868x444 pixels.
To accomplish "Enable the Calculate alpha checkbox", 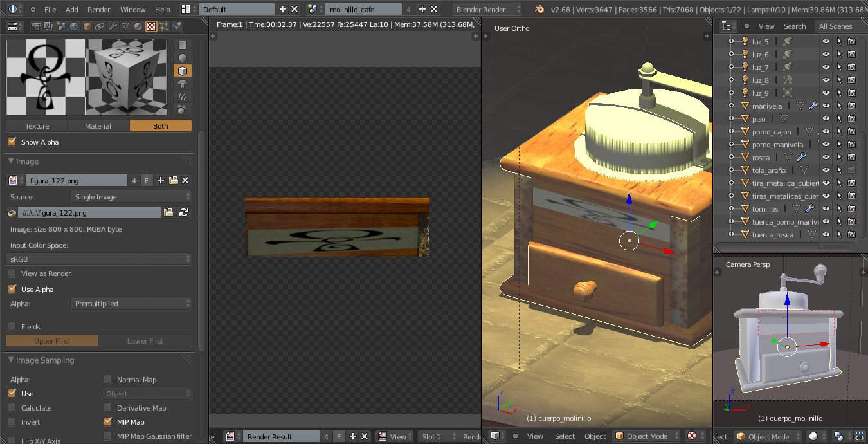I will click(x=12, y=408).
